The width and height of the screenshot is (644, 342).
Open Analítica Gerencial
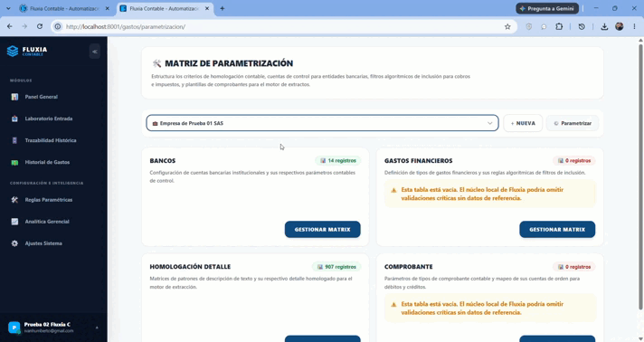point(47,222)
